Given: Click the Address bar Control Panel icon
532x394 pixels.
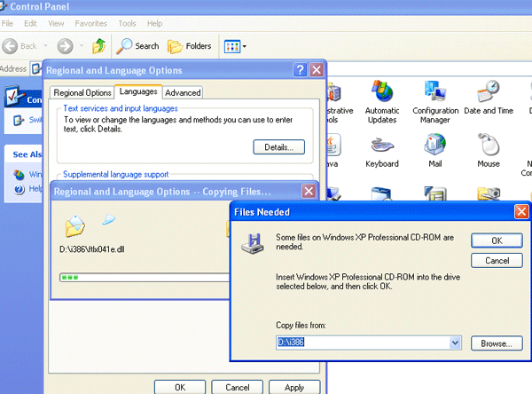Looking at the screenshot, I should pos(35,68).
